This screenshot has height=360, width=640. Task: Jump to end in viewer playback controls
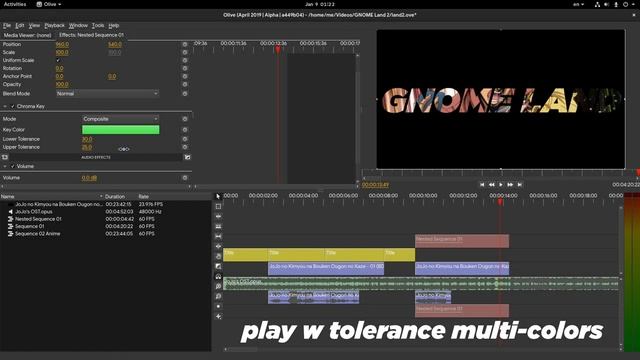[520, 185]
